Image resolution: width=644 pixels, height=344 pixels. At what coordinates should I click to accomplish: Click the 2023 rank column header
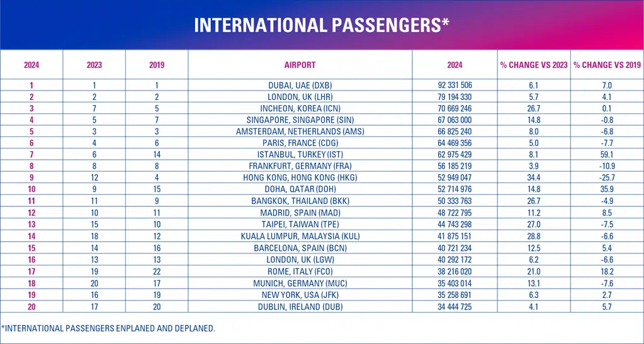tap(94, 65)
